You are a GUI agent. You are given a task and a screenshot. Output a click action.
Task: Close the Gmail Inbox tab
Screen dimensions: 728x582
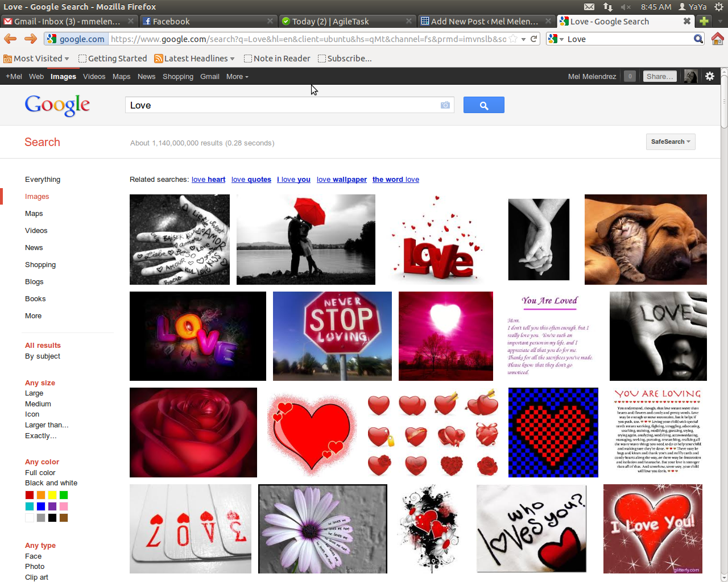pyautogui.click(x=131, y=21)
